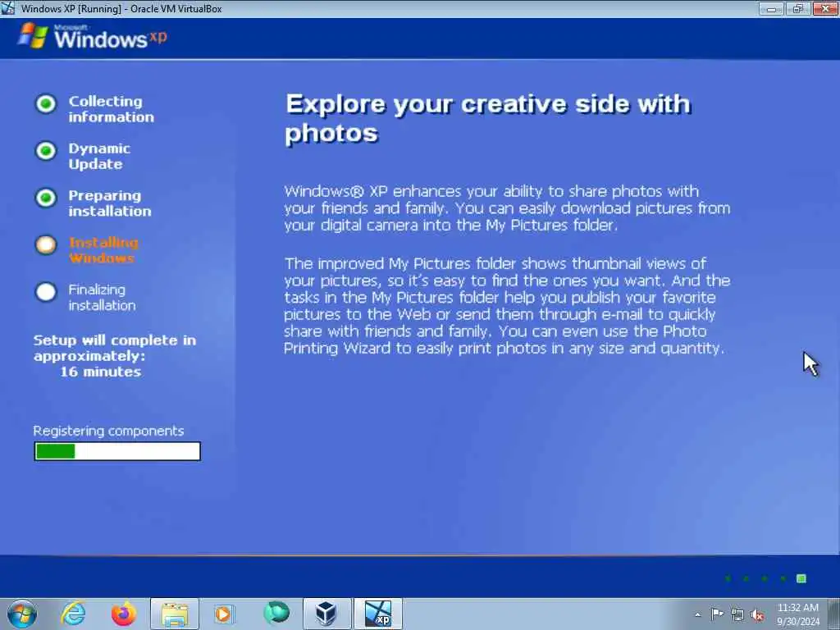Open Action Center flag tray icon
This screenshot has height=630, width=840.
click(x=716, y=614)
